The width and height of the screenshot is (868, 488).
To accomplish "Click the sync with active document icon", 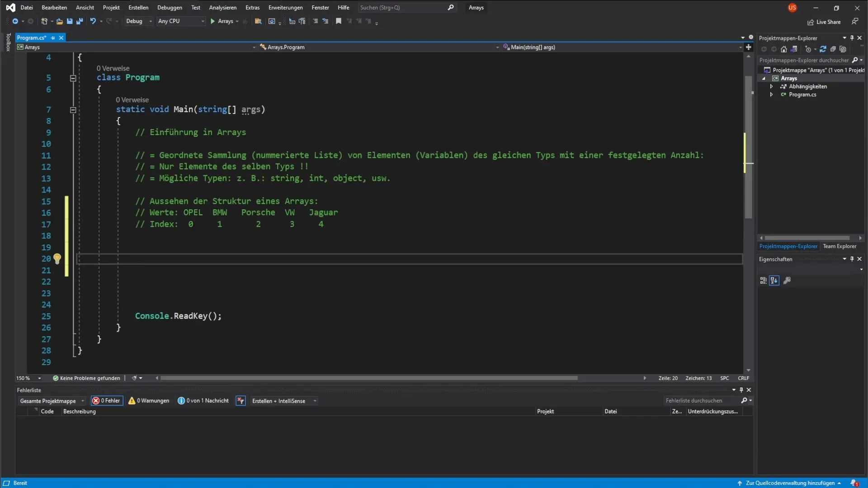I will point(823,49).
